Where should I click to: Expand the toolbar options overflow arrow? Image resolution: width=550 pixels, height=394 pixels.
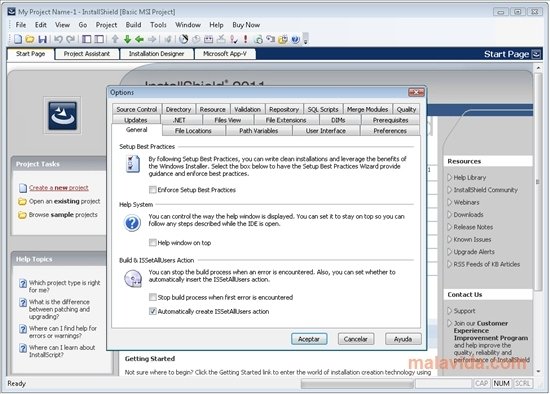306,39
